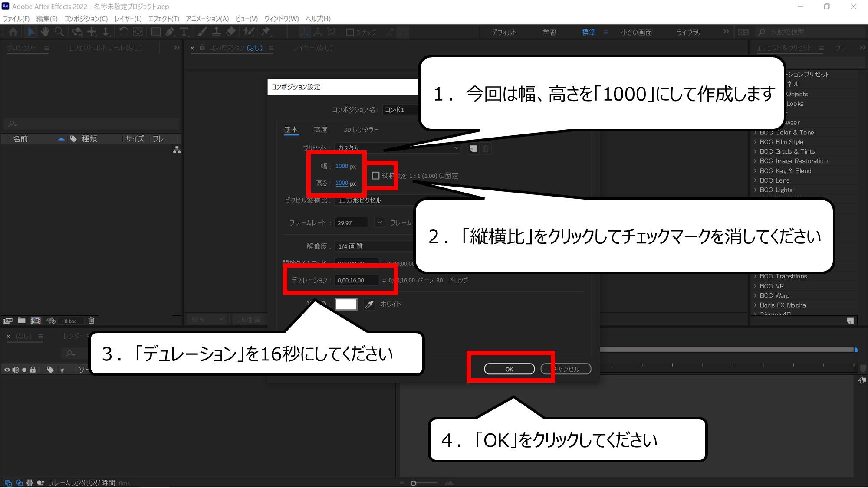Viewport: 868px width, 488px height.
Task: Open the プリセット preset dropdown
Action: pos(398,148)
